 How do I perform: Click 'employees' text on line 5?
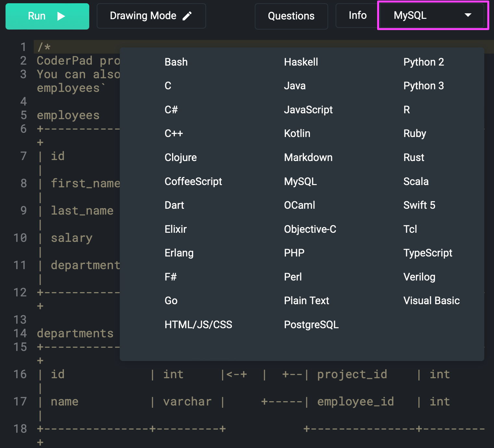click(x=68, y=115)
